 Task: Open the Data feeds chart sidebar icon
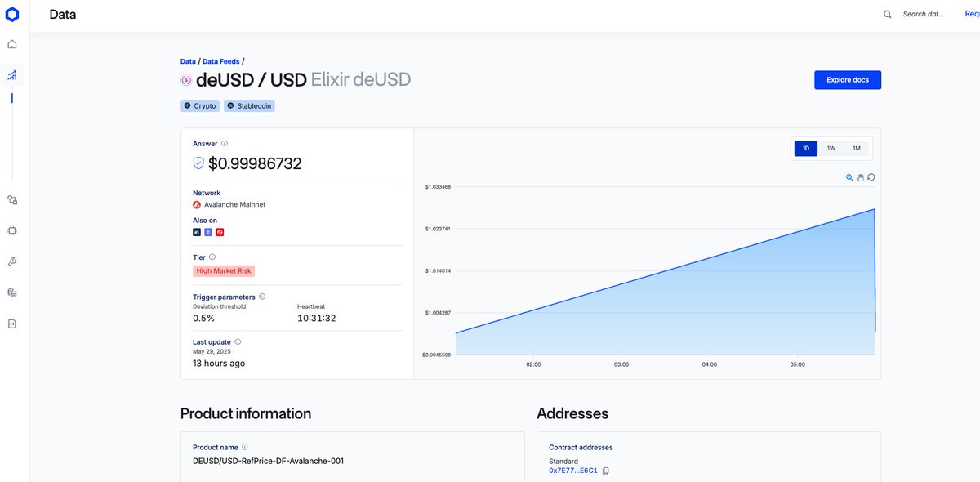coord(12,75)
